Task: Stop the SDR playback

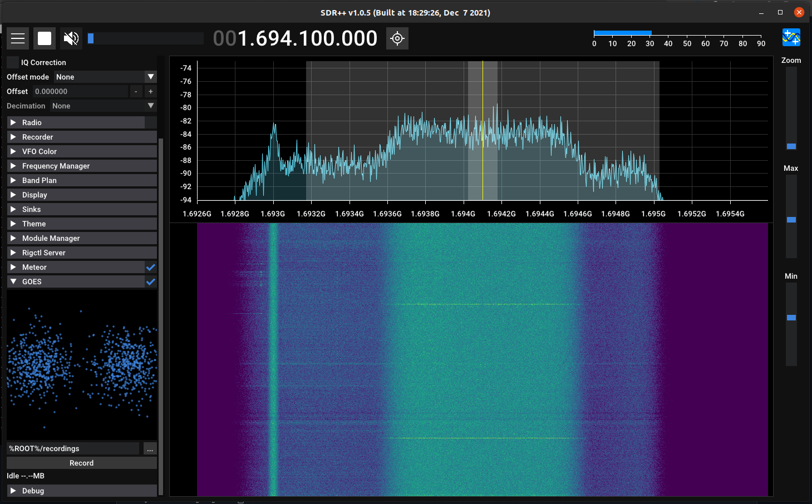Action: [x=45, y=38]
